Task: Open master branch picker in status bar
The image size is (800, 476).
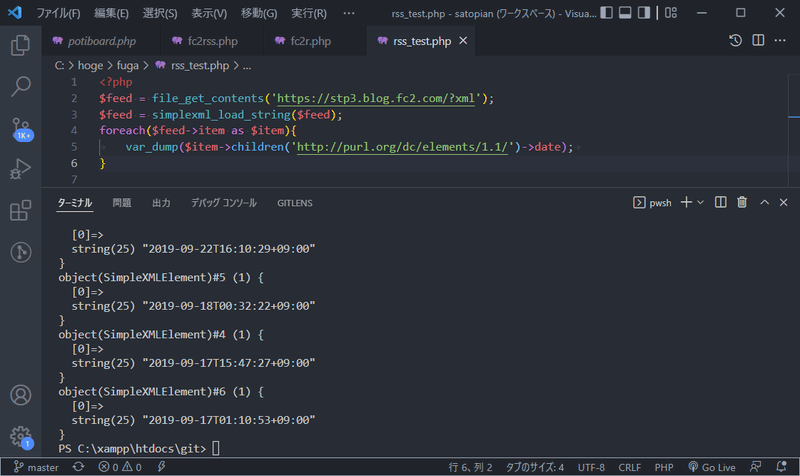Action: pyautogui.click(x=36, y=467)
